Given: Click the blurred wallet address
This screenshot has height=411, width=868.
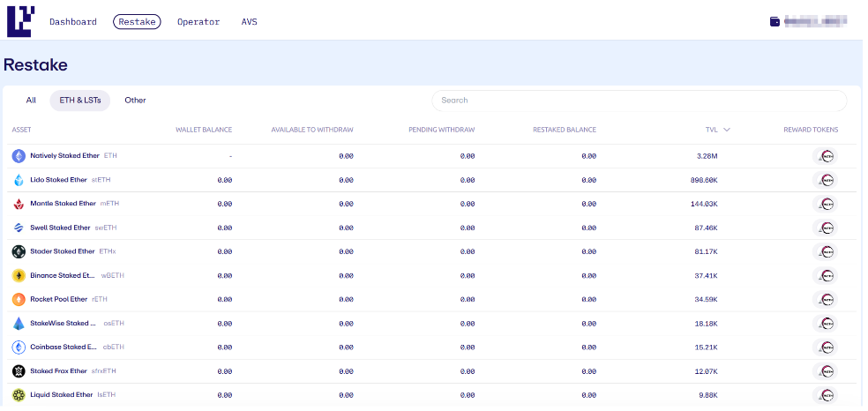Looking at the screenshot, I should (x=816, y=21).
